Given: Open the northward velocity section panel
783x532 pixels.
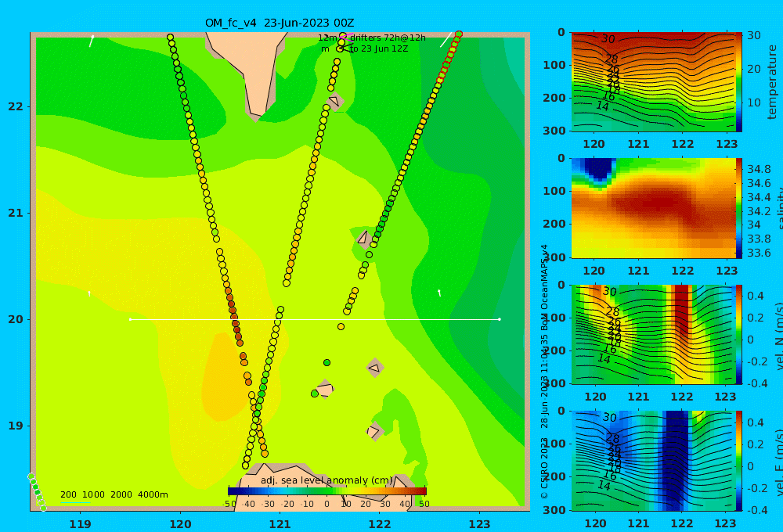Looking at the screenshot, I should point(653,334).
